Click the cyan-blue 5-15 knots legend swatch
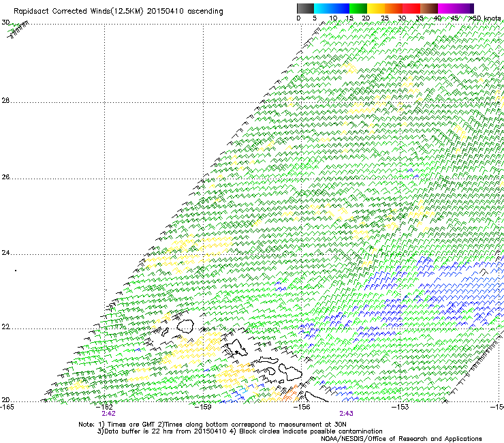Viewport: 504px width, 443px height. (332, 8)
